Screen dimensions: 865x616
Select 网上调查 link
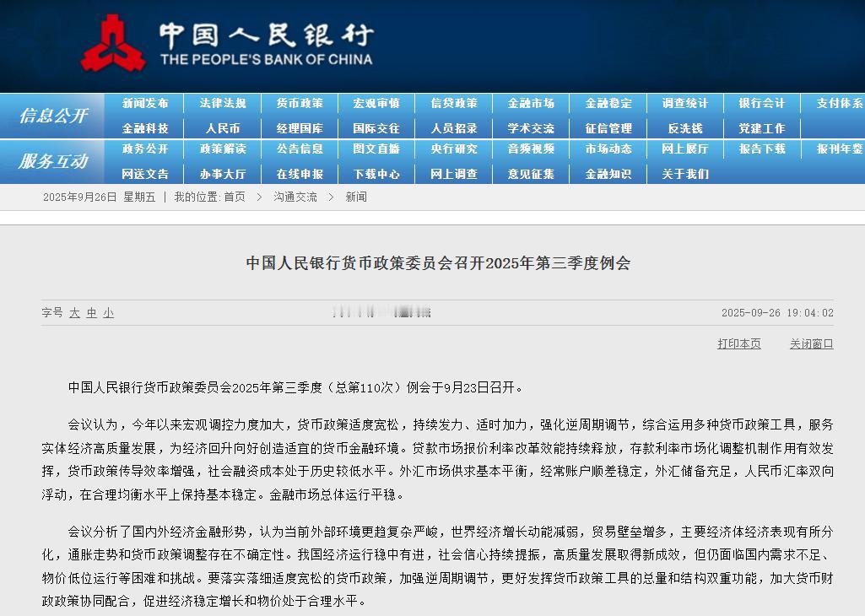point(454,175)
